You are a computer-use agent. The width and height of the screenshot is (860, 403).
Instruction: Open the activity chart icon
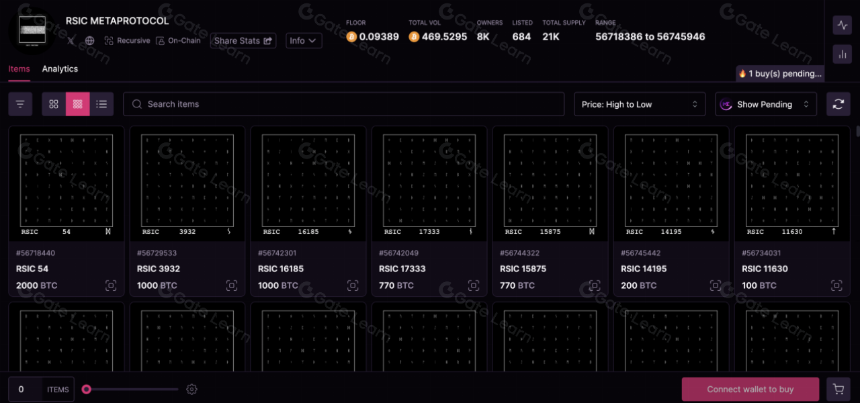click(842, 25)
